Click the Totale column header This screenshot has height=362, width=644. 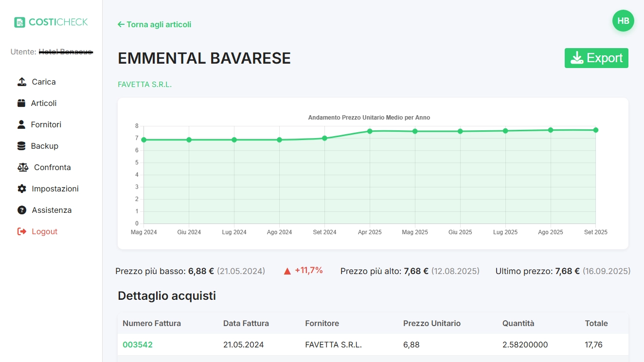pyautogui.click(x=596, y=323)
